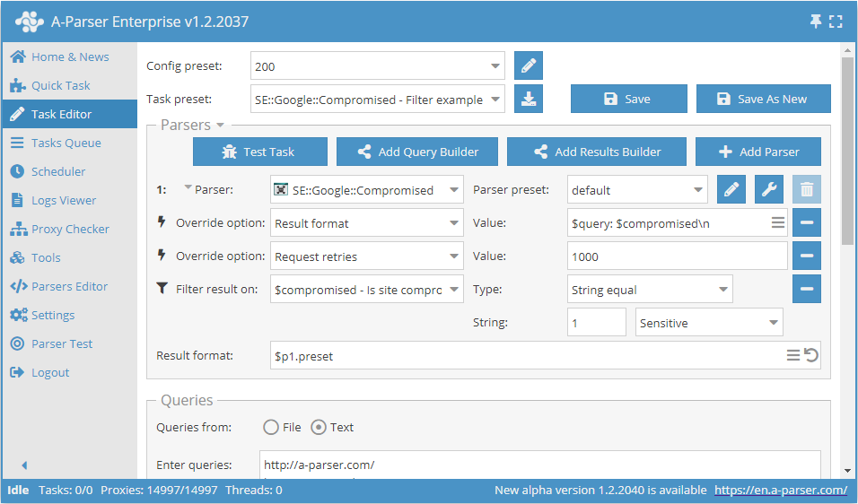The height and width of the screenshot is (504, 858).
Task: Click the wrench icon for parser settings
Action: 769,189
